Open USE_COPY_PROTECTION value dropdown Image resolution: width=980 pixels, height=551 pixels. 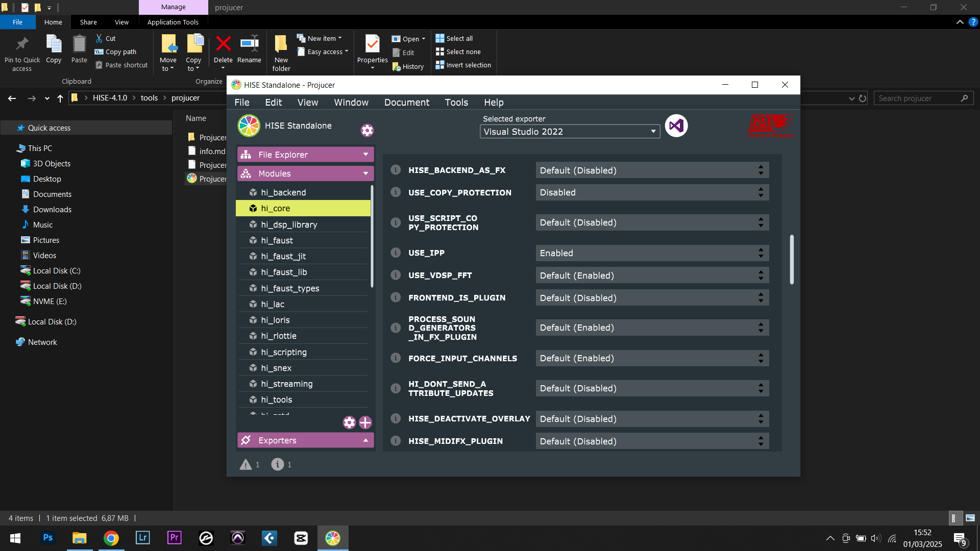pyautogui.click(x=652, y=192)
